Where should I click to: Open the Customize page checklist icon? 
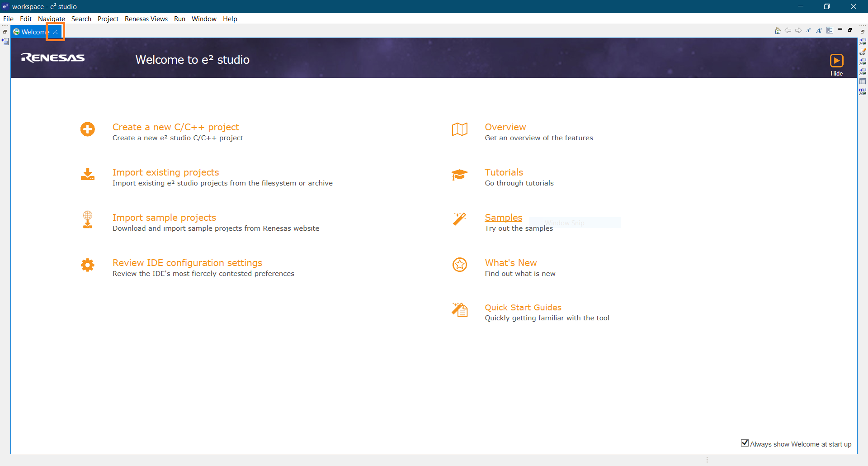(830, 30)
